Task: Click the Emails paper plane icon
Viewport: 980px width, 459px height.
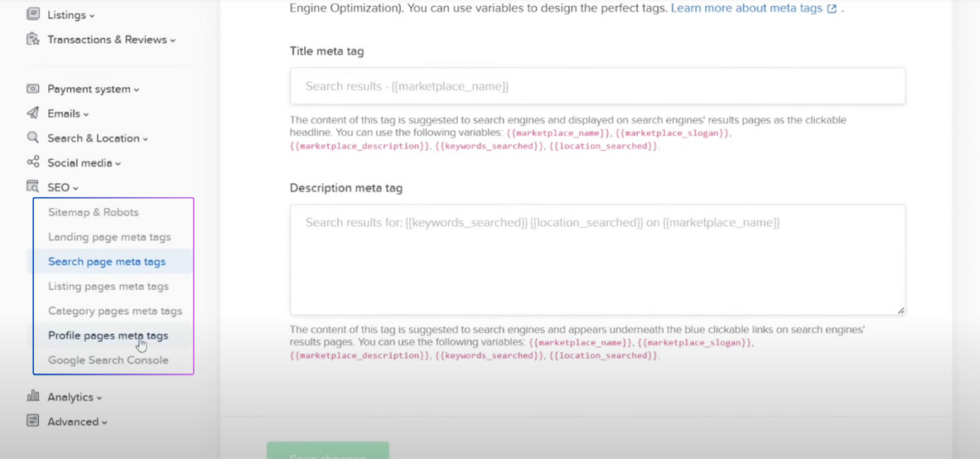Action: [33, 113]
